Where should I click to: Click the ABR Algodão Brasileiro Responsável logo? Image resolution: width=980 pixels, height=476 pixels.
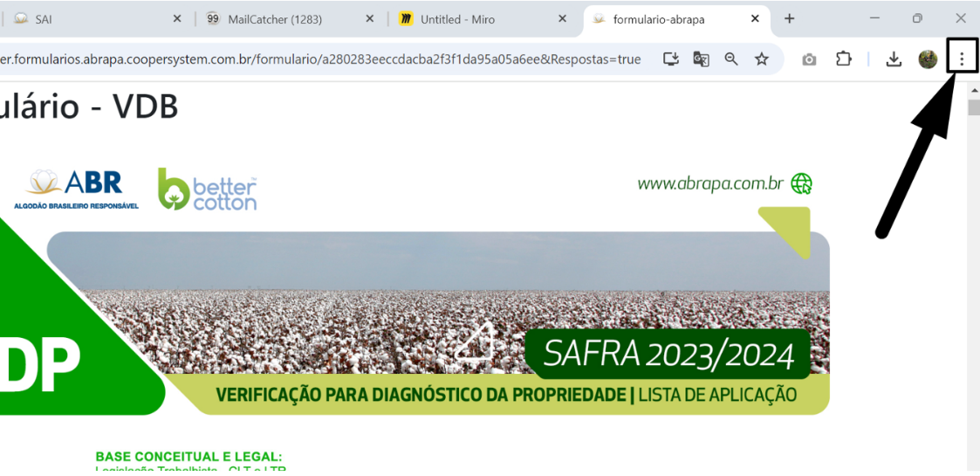pos(77,188)
